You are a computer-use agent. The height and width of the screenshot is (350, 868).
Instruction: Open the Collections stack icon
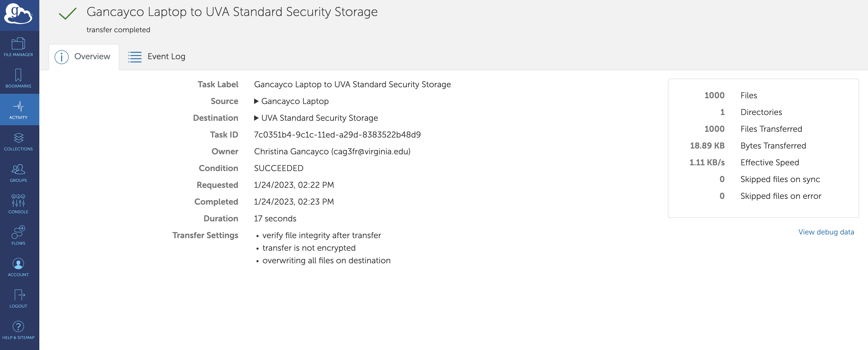click(x=18, y=138)
